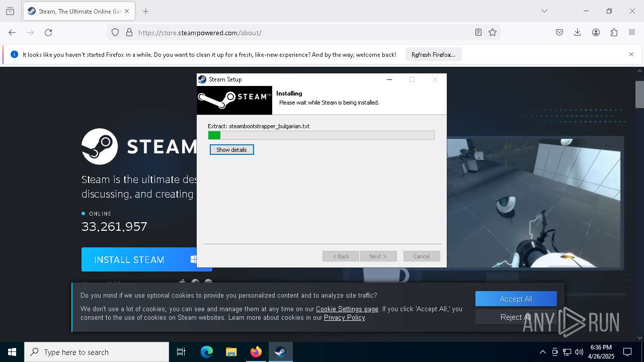Open Firefox View button in tab strip
This screenshot has height=362, width=644.
(x=10, y=11)
